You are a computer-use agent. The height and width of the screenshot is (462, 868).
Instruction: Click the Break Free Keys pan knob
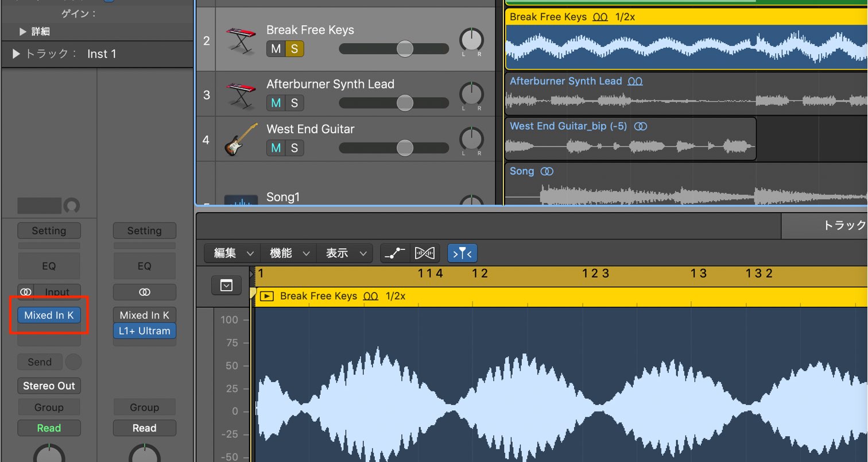[x=471, y=41]
